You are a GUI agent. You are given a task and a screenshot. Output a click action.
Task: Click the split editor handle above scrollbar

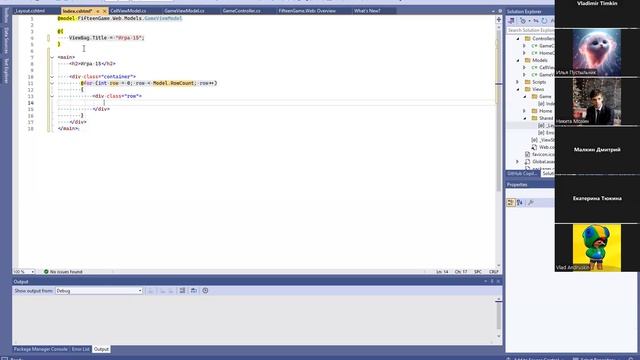point(499,19)
